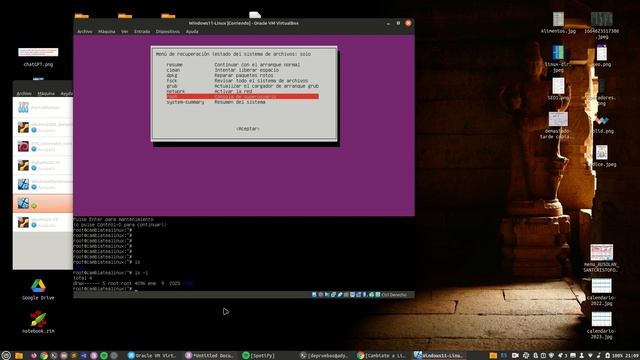Viewport: 640px width, 360px height.
Task: Launch Chrome from the taskbar quick launch
Action: click(44, 356)
